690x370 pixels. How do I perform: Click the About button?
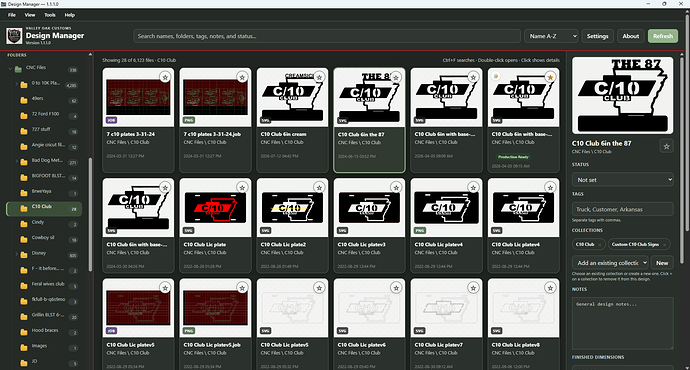[631, 36]
